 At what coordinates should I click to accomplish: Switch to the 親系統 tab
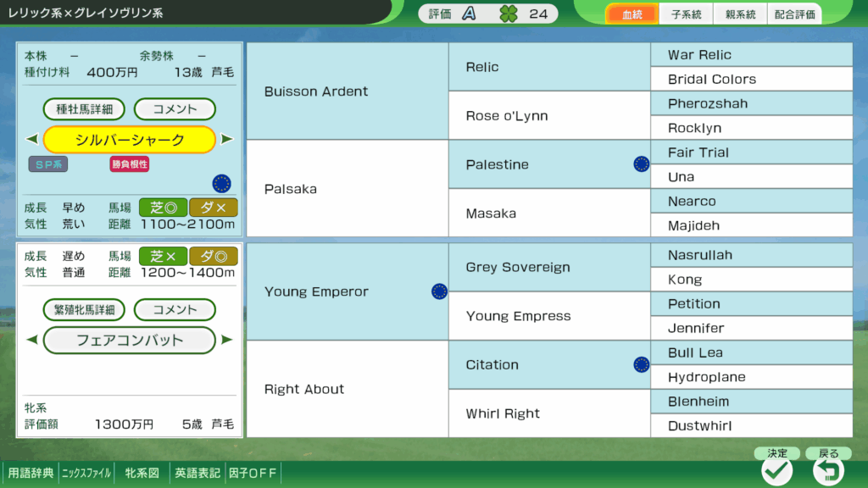741,14
